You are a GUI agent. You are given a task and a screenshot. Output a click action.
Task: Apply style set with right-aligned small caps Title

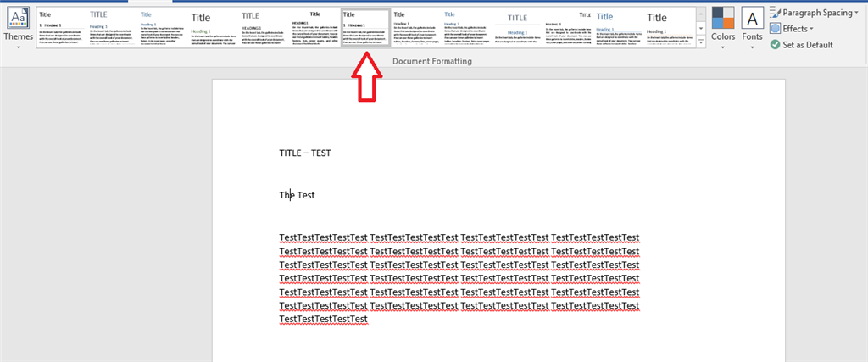click(568, 28)
